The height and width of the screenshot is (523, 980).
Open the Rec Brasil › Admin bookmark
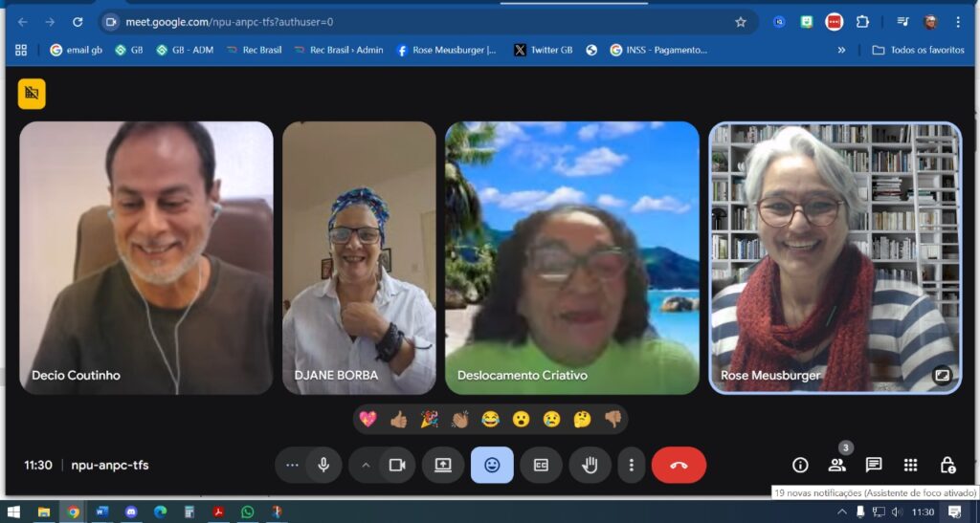[338, 50]
